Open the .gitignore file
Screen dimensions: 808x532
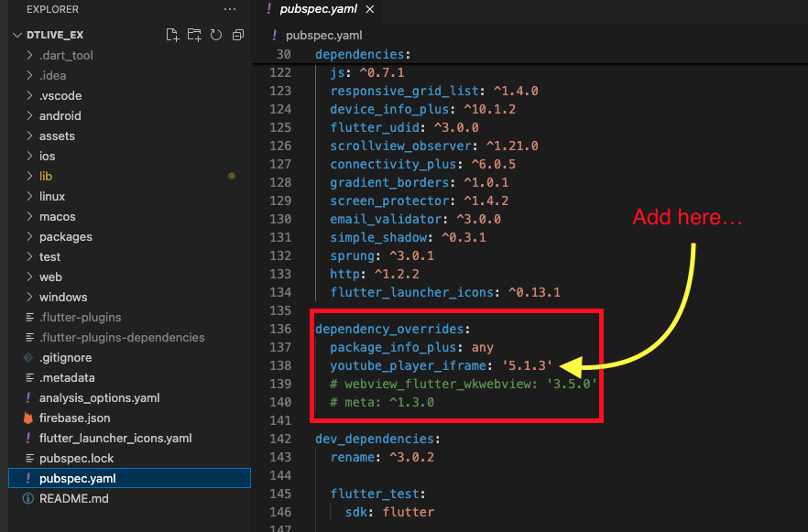65,357
